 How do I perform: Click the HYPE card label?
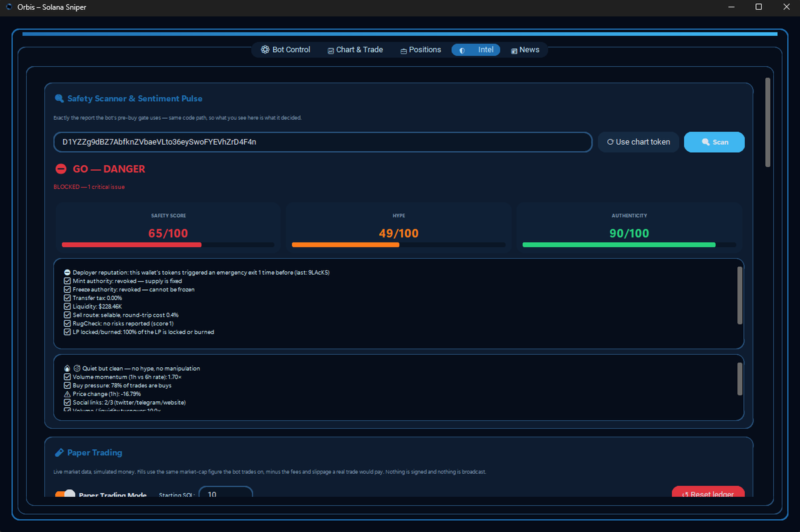point(399,216)
